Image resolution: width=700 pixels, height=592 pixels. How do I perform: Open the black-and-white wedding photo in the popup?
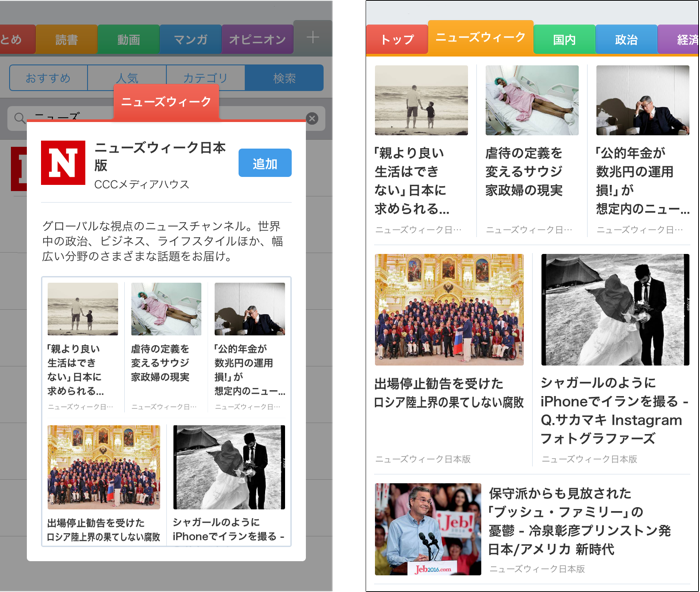pos(229,467)
